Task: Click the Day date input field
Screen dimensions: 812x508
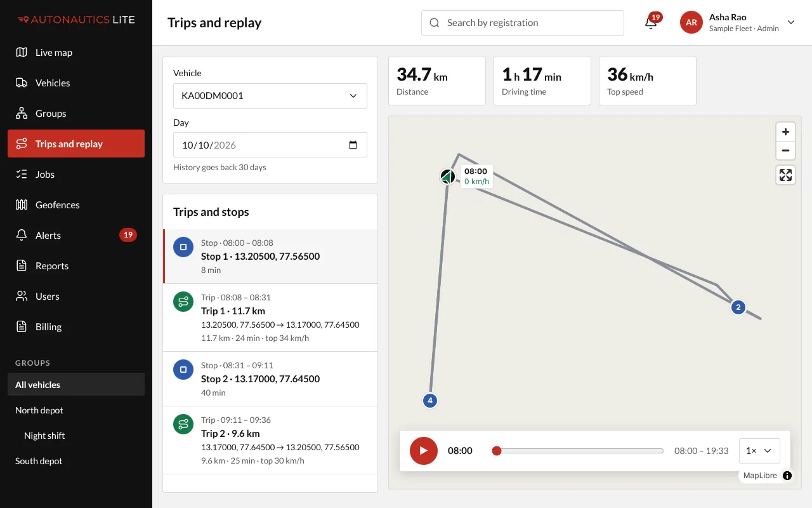Action: (x=270, y=145)
